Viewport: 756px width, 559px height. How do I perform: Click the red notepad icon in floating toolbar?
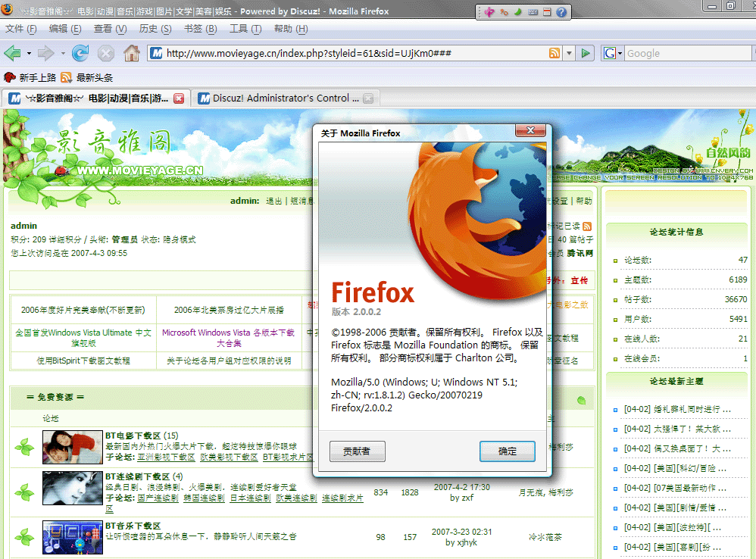pyautogui.click(x=547, y=12)
